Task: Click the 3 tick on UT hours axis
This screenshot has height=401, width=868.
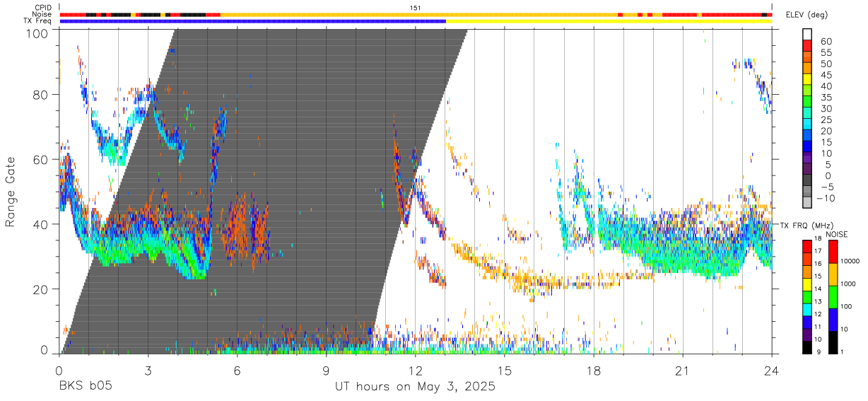Action: (x=148, y=369)
